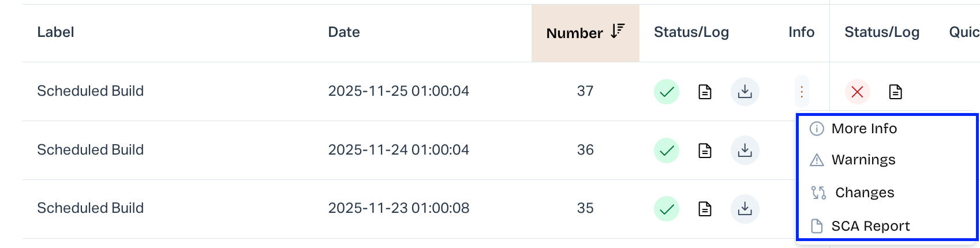Open Changes from the context menu
Viewport: 980px width, 248px height.
click(864, 193)
